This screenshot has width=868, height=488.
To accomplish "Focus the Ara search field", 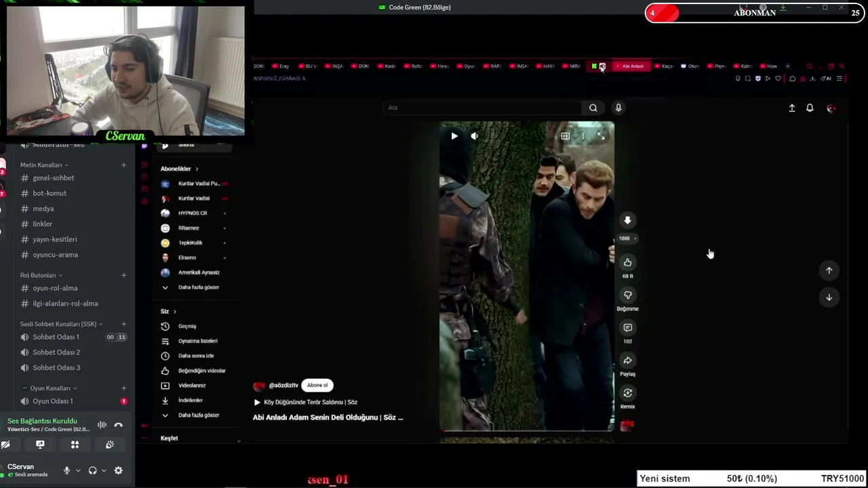I will coord(483,108).
